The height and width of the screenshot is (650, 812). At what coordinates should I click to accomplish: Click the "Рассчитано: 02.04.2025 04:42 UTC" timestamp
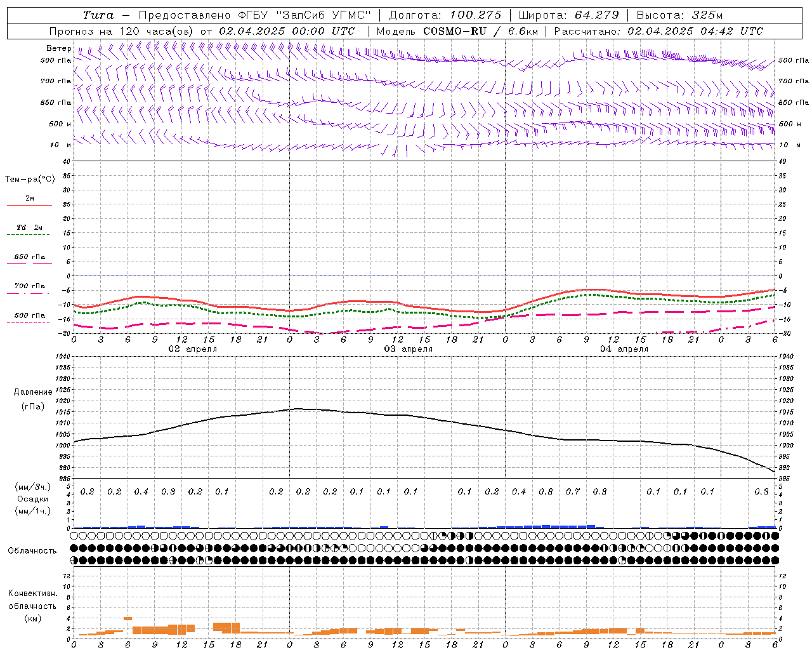point(658,31)
